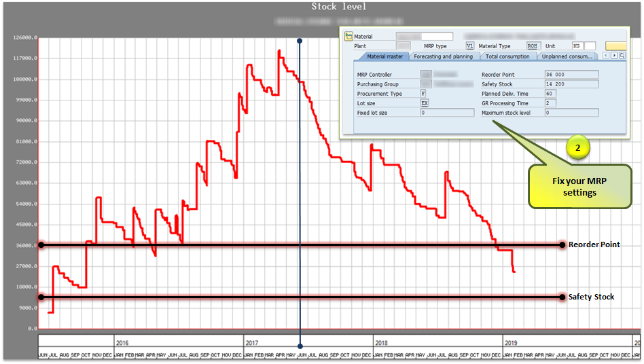
Task: Click the 108000.0 axis label
Action: coord(25,79)
